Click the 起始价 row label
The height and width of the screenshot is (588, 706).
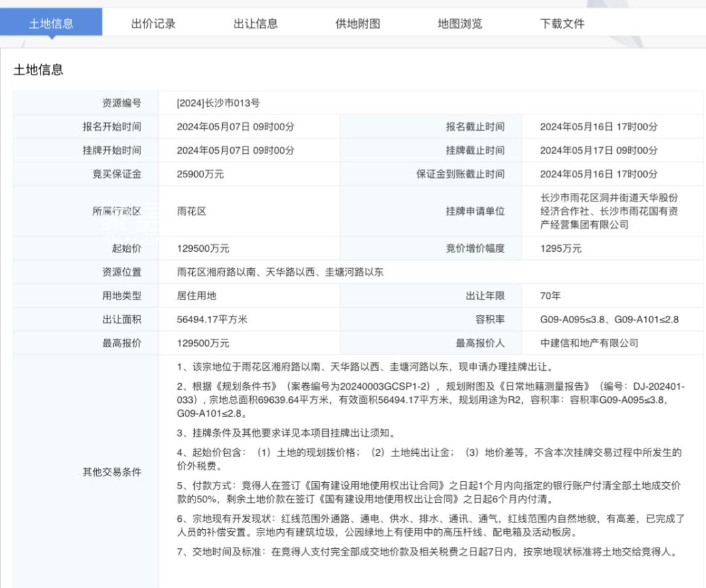click(x=126, y=249)
